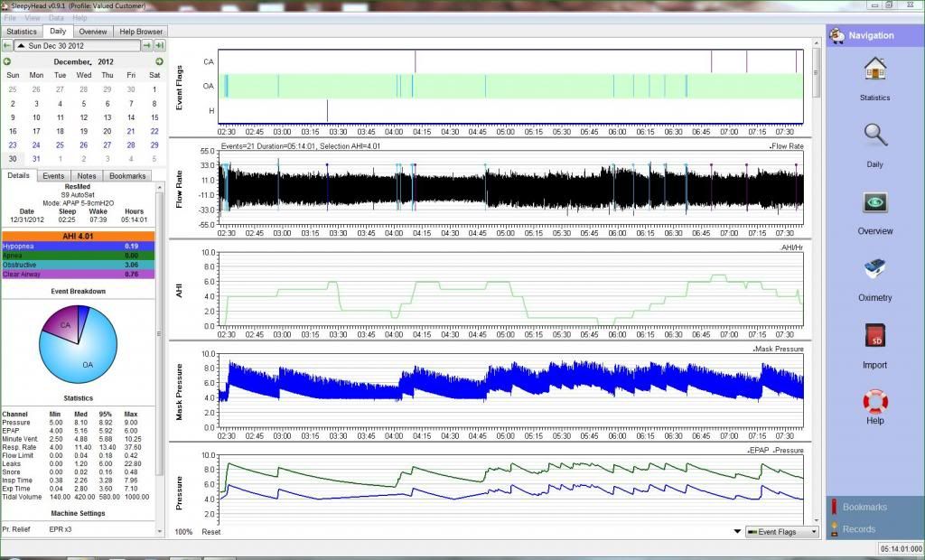Open Bookmarks in the sidebar
The height and width of the screenshot is (560, 925).
pyautogui.click(x=864, y=508)
